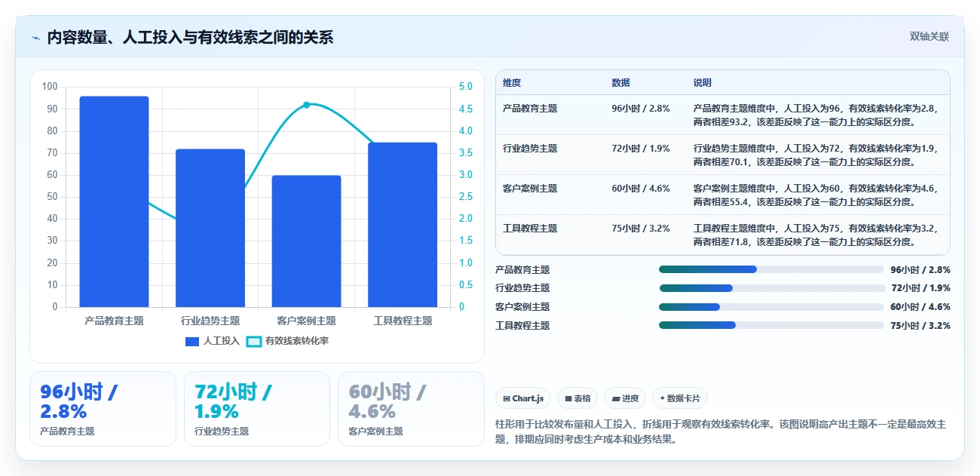980x476 pixels.
Task: Click the 产品教育主题 bar in chart
Action: click(114, 201)
